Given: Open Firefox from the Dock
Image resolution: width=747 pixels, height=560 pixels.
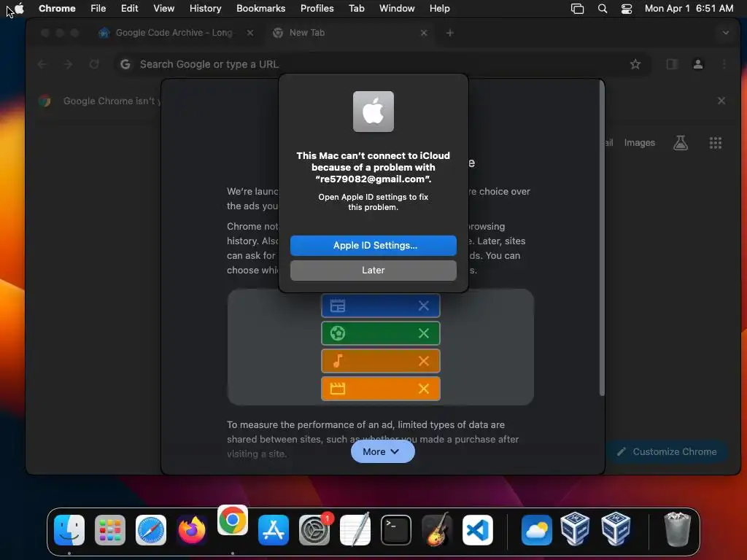Looking at the screenshot, I should [192, 530].
